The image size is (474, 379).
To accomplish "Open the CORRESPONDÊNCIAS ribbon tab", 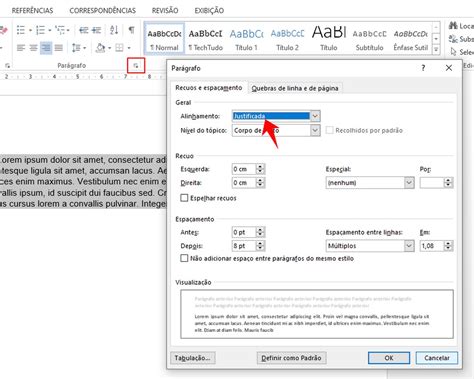I will coord(103,10).
